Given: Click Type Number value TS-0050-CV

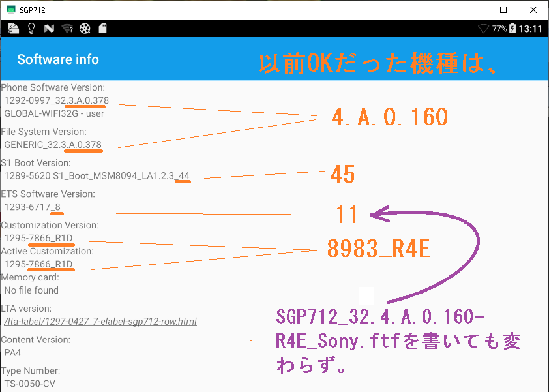Looking at the screenshot, I should [x=30, y=384].
